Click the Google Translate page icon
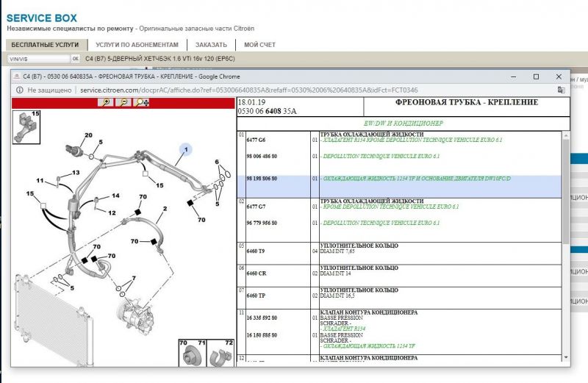The height and width of the screenshot is (383, 588). (562, 90)
